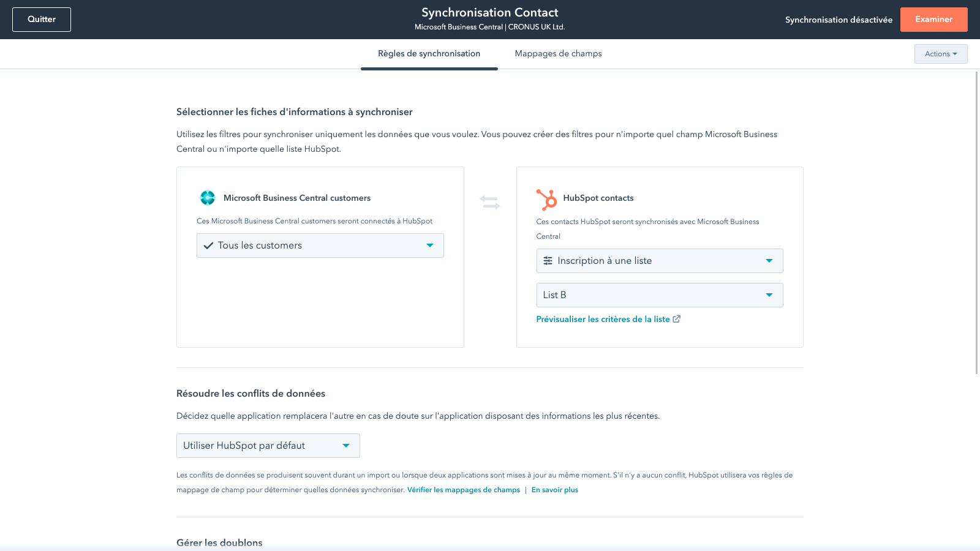
Task: Click the list filter icon in Inscription à une liste
Action: [x=548, y=261]
